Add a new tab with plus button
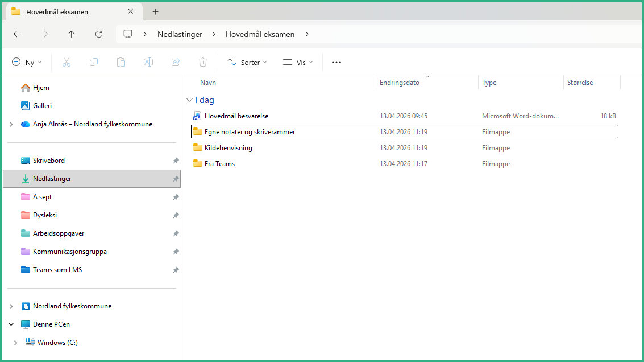The image size is (644, 362). [155, 11]
